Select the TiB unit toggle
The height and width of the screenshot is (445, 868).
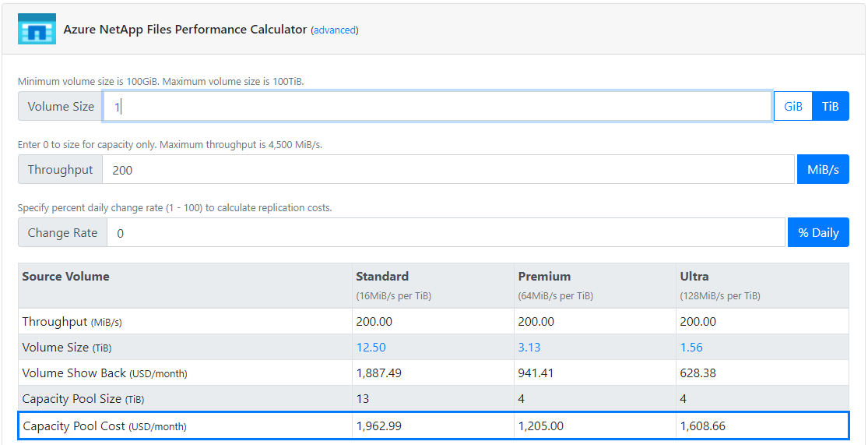[x=831, y=107]
